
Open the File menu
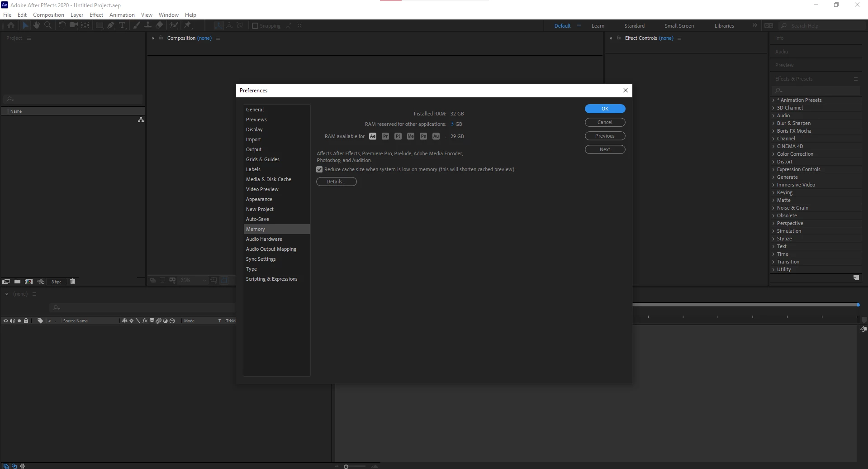point(7,15)
